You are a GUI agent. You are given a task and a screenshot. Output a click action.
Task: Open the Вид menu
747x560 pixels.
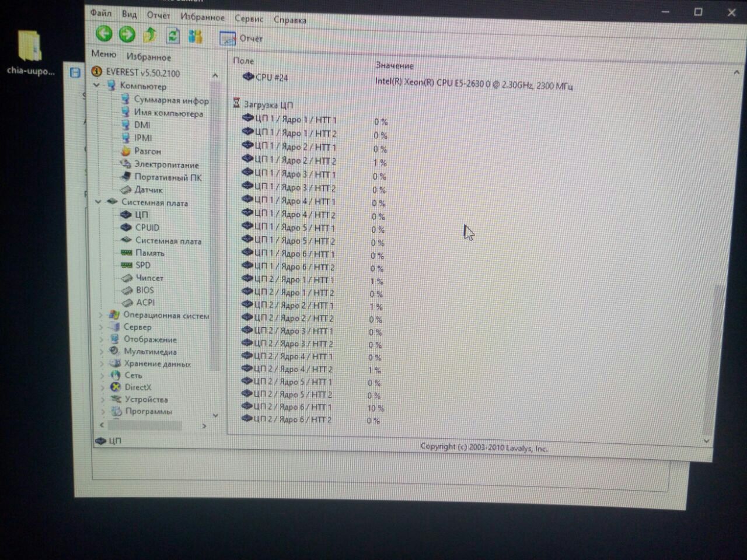pyautogui.click(x=129, y=14)
